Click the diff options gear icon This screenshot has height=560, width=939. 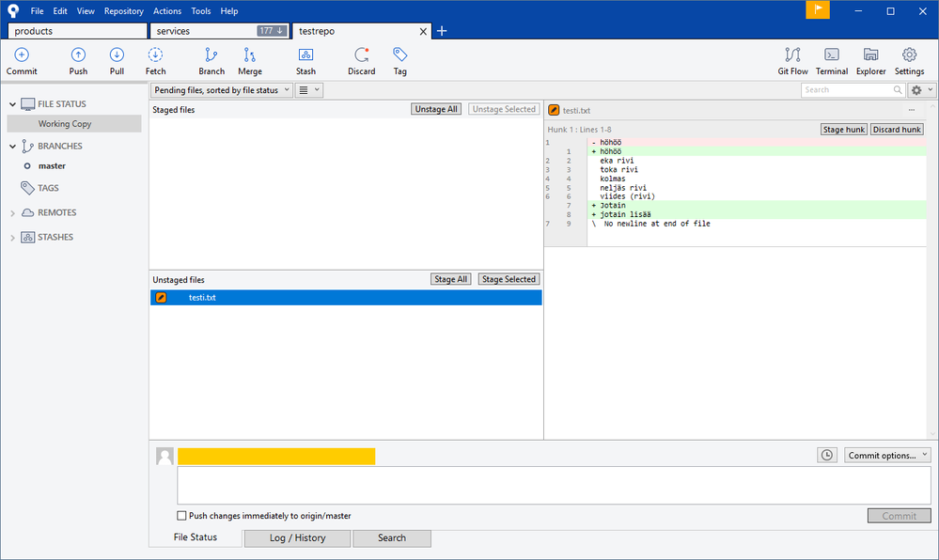916,90
